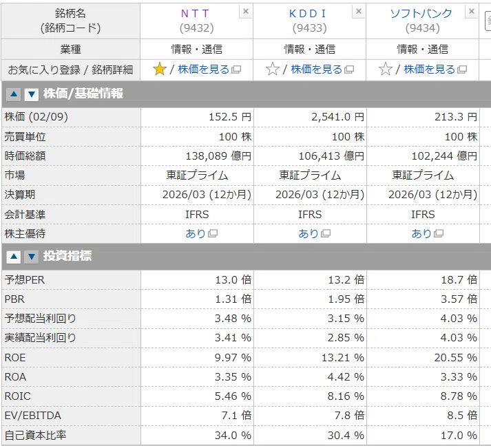This screenshot has height=448, width=491.
Task: Click the ROIC row label
Action: pos(17,396)
